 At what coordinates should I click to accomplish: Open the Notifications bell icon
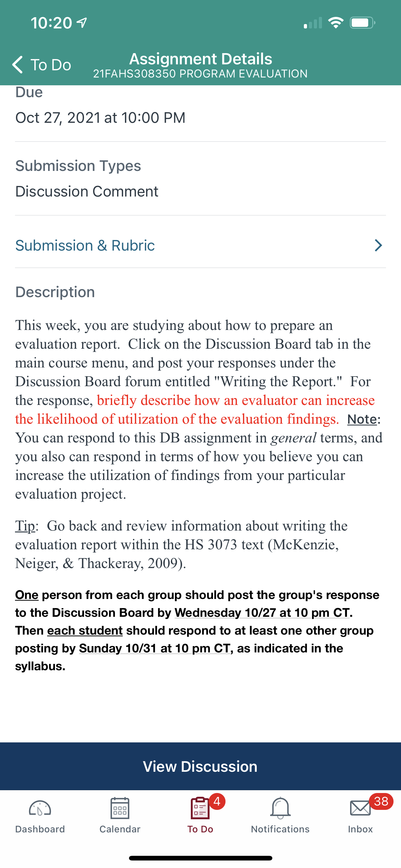280,808
